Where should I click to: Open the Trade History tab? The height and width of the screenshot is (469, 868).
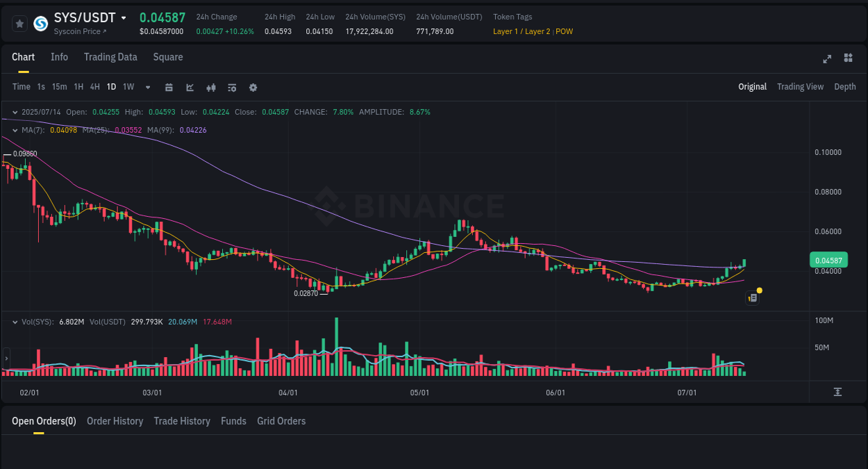tap(182, 421)
